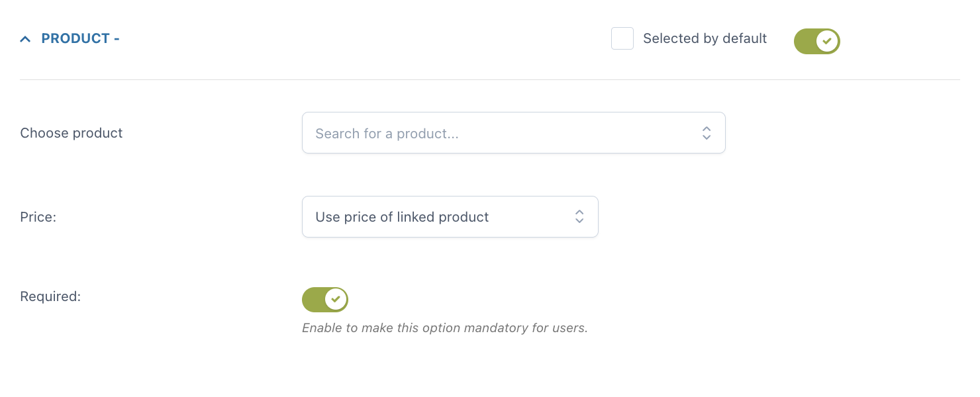980x397 pixels.
Task: Open the 'Use price of linked product' dropdown
Action: point(450,216)
